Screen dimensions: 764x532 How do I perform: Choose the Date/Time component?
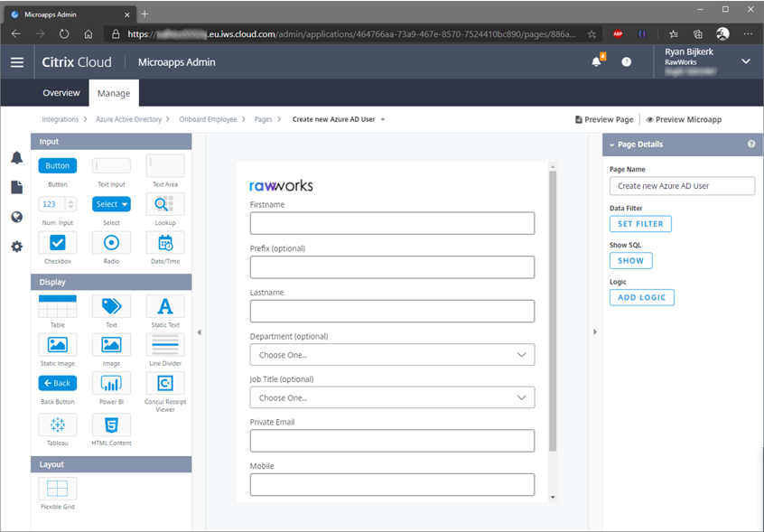(x=165, y=243)
